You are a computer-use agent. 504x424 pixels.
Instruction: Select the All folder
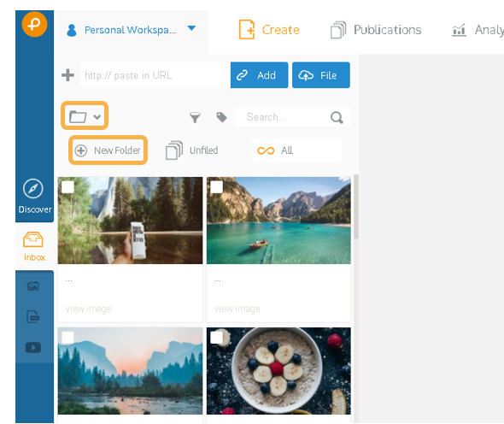tap(296, 150)
